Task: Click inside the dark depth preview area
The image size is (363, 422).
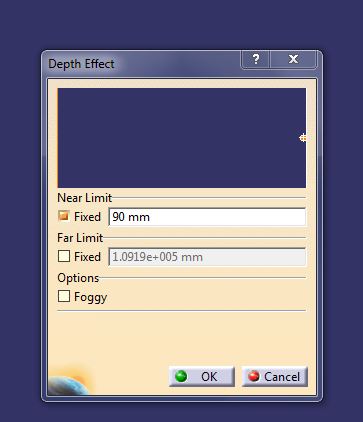Action: 182,138
